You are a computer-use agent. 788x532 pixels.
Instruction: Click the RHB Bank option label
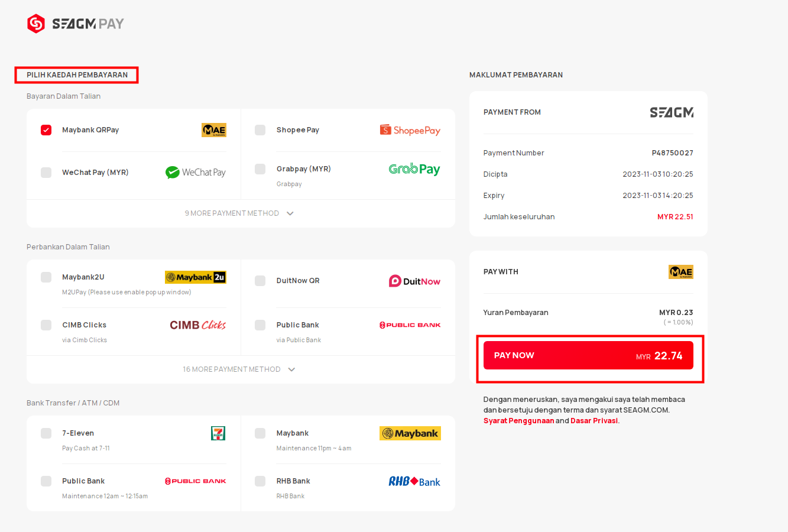coord(293,481)
